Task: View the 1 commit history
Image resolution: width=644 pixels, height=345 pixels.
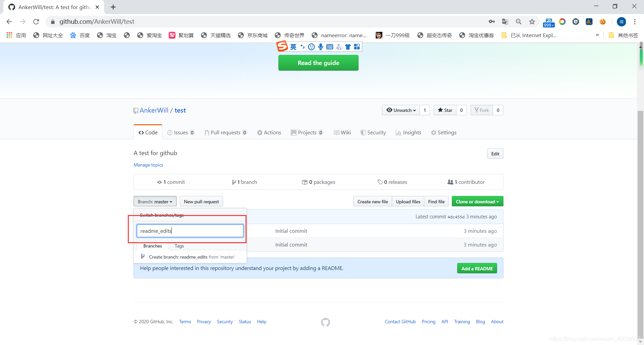Action: click(x=171, y=182)
